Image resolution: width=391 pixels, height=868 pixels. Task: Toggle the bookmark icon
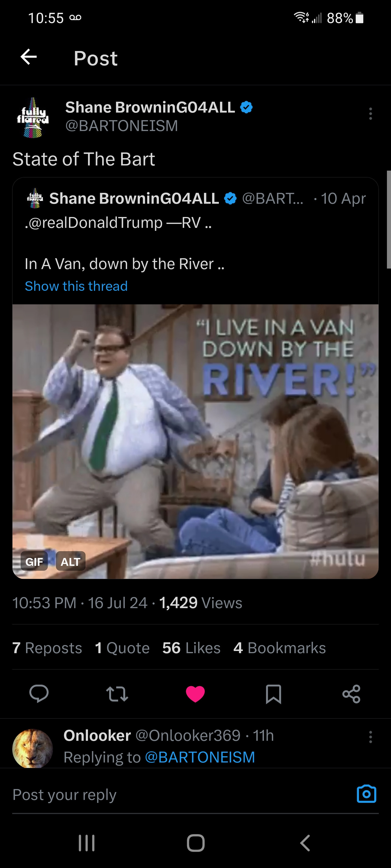tap(273, 694)
